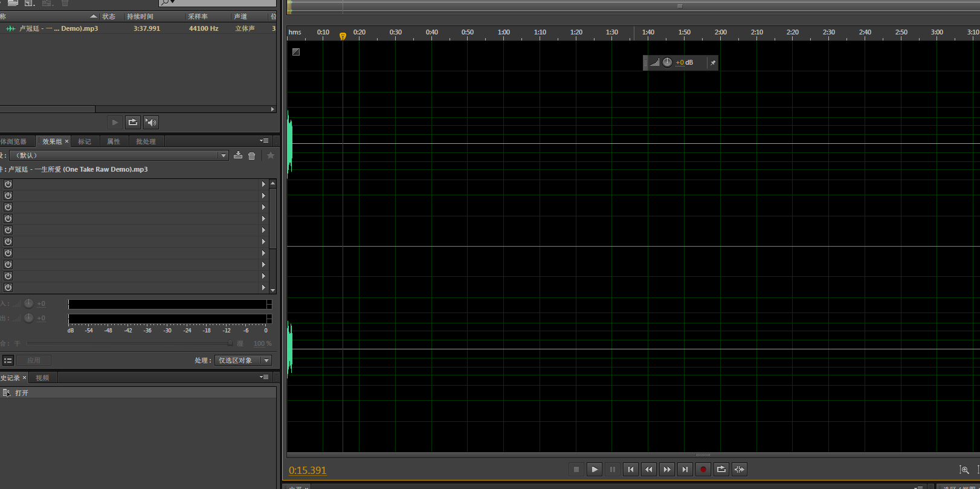Delete preset using the effects rack trash icon
Viewport: 980px width, 489px height.
pyautogui.click(x=252, y=156)
